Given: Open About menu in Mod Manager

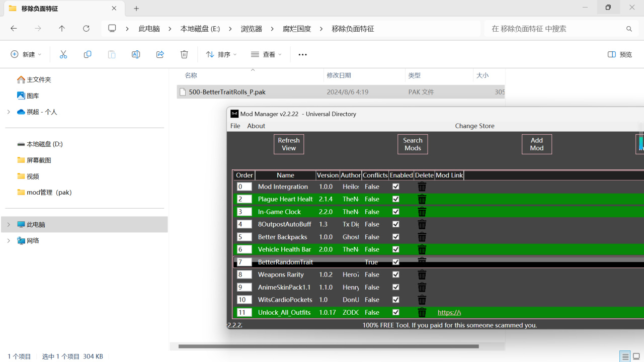Looking at the screenshot, I should click(x=256, y=126).
